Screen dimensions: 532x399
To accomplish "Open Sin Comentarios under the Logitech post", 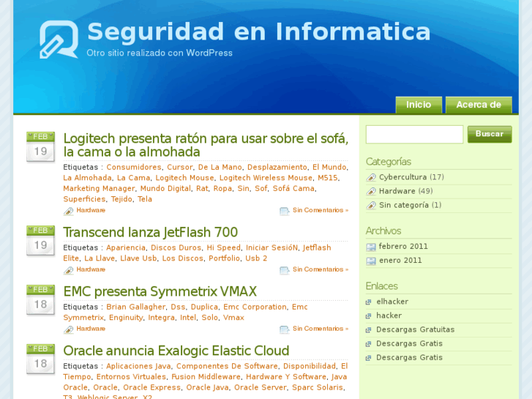I will click(x=321, y=210).
